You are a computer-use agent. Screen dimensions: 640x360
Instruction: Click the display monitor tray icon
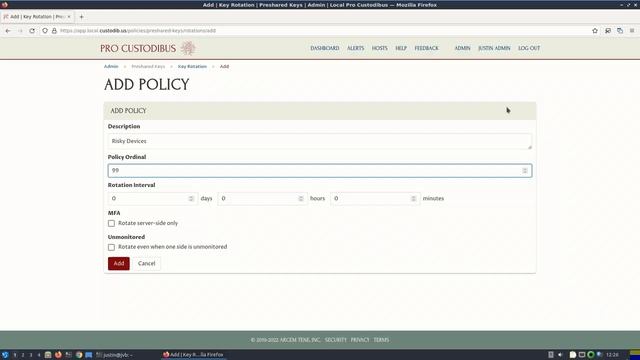(582, 355)
